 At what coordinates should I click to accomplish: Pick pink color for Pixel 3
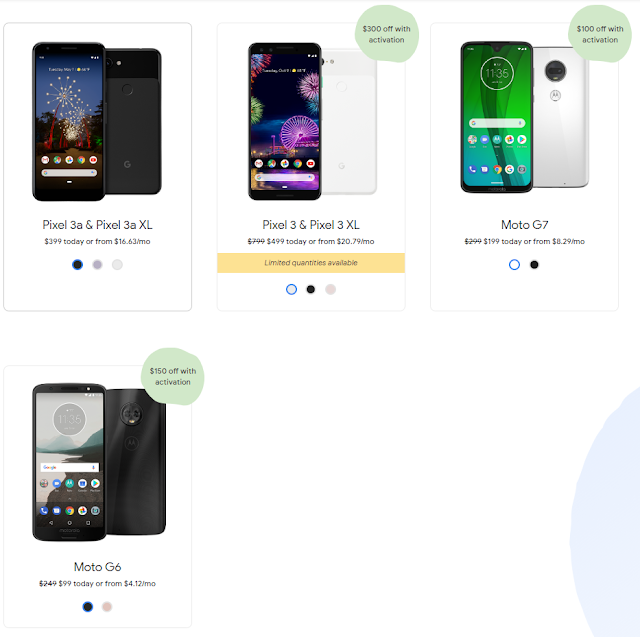[331, 289]
